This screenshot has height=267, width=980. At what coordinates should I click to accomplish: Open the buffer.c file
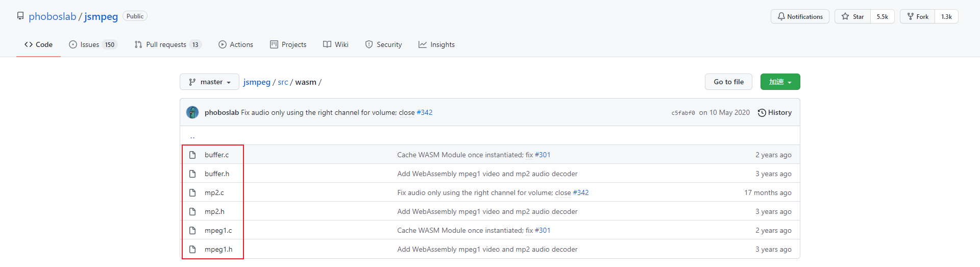click(216, 155)
